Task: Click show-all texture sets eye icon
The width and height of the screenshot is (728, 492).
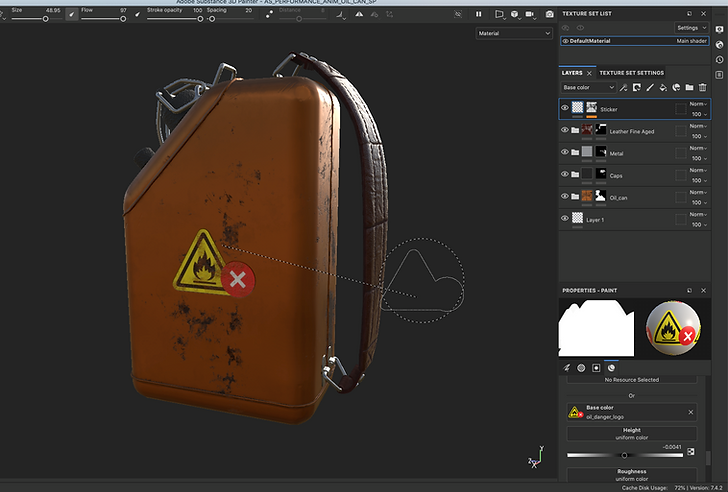Action: 580,28
